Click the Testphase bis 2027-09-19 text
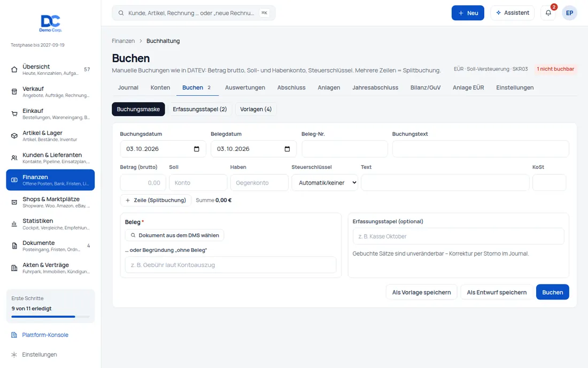 click(37, 45)
